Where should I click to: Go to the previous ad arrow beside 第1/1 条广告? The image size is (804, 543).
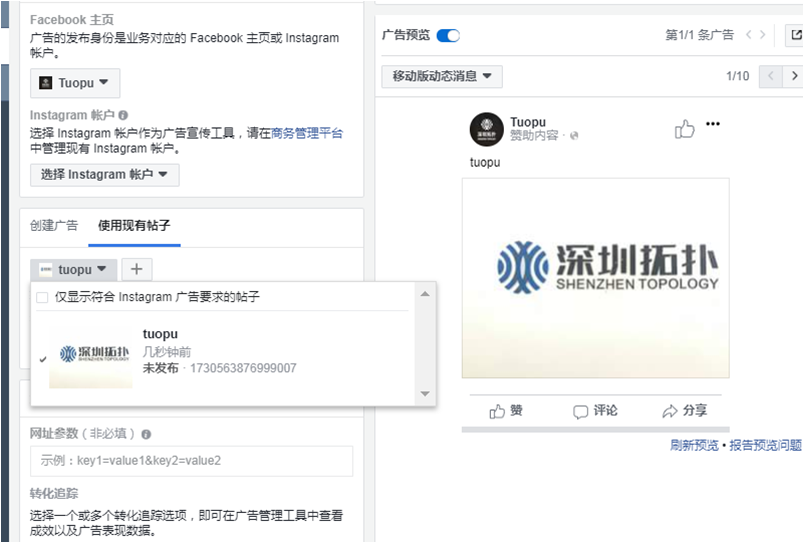point(749,35)
